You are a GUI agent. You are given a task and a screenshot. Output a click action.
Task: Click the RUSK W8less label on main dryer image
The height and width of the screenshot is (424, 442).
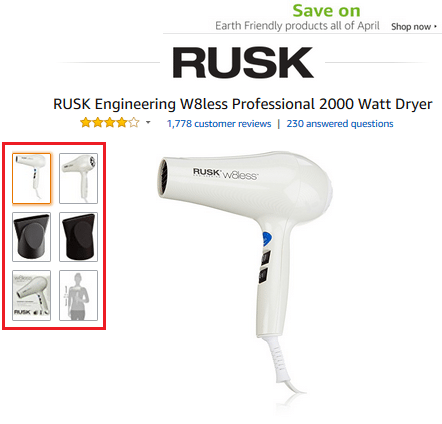[225, 174]
